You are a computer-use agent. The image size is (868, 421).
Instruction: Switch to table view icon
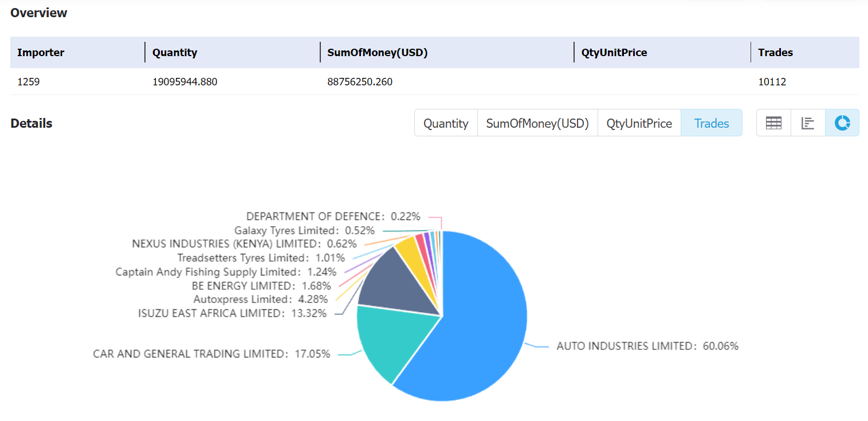pyautogui.click(x=773, y=123)
